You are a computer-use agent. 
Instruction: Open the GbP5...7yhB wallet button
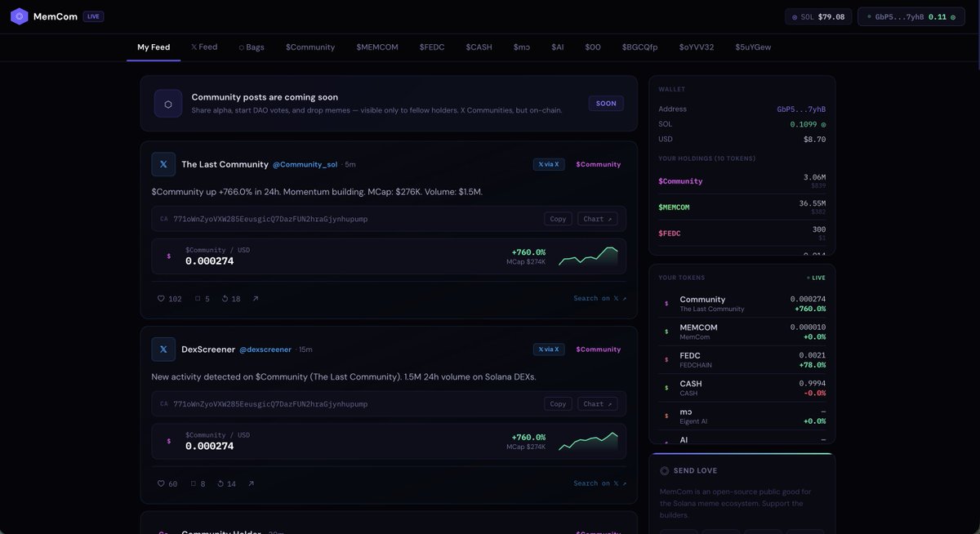click(911, 16)
